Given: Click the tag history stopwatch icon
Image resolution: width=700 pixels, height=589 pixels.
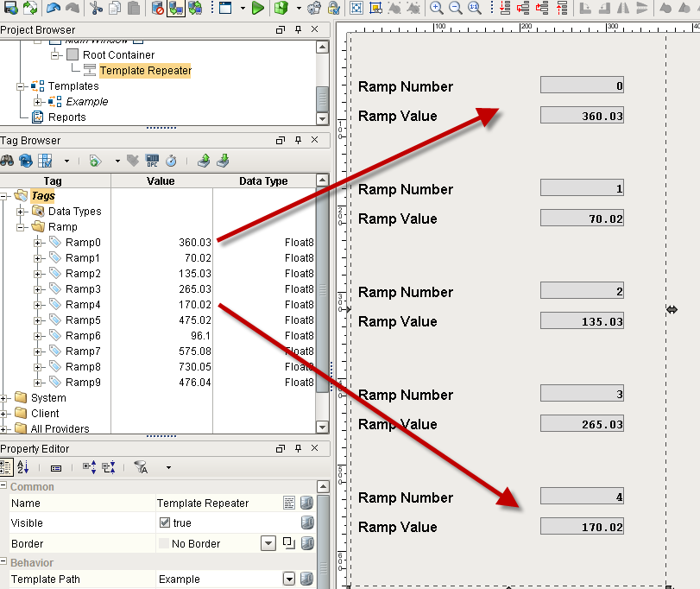Looking at the screenshot, I should point(171,161).
